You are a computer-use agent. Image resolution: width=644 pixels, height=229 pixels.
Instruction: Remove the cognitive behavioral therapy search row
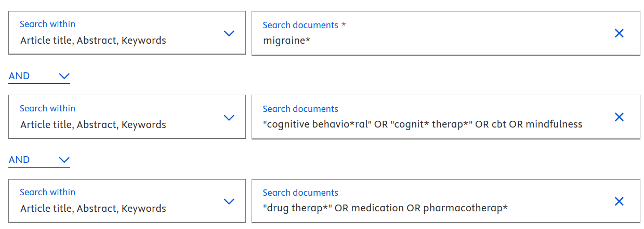tap(619, 117)
